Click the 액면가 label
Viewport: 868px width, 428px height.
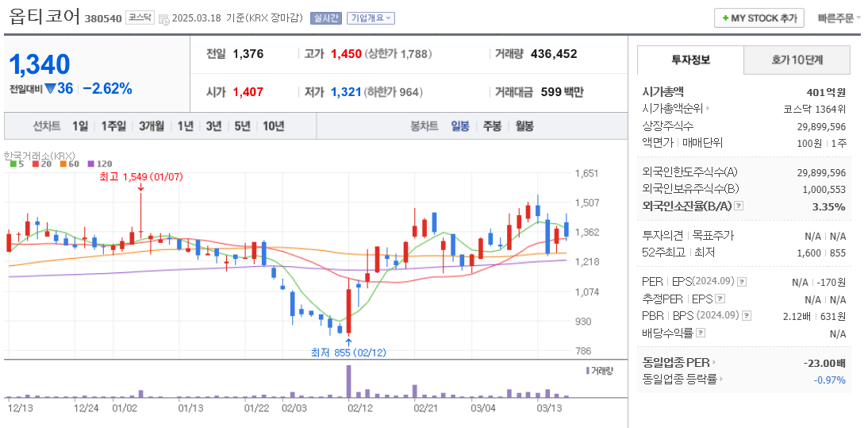click(x=658, y=143)
